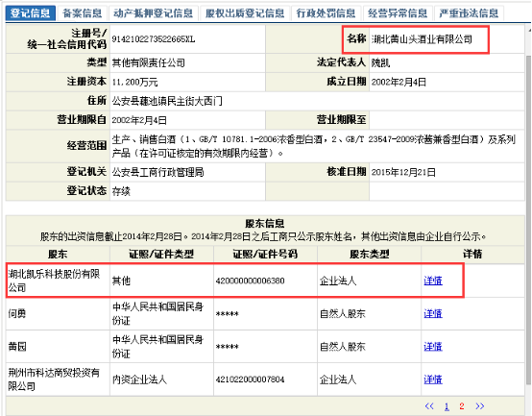Click license number 420000000006380
This screenshot has width=532, height=416.
coord(250,281)
